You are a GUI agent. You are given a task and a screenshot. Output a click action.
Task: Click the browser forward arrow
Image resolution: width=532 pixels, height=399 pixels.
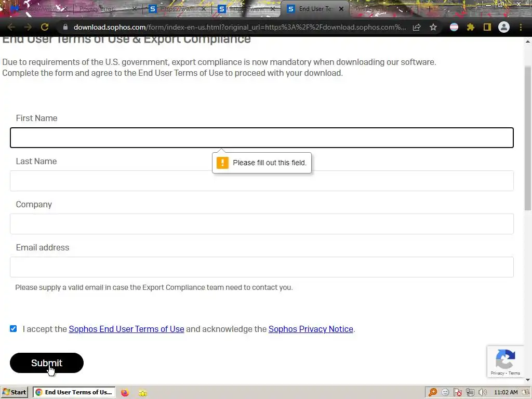28,27
